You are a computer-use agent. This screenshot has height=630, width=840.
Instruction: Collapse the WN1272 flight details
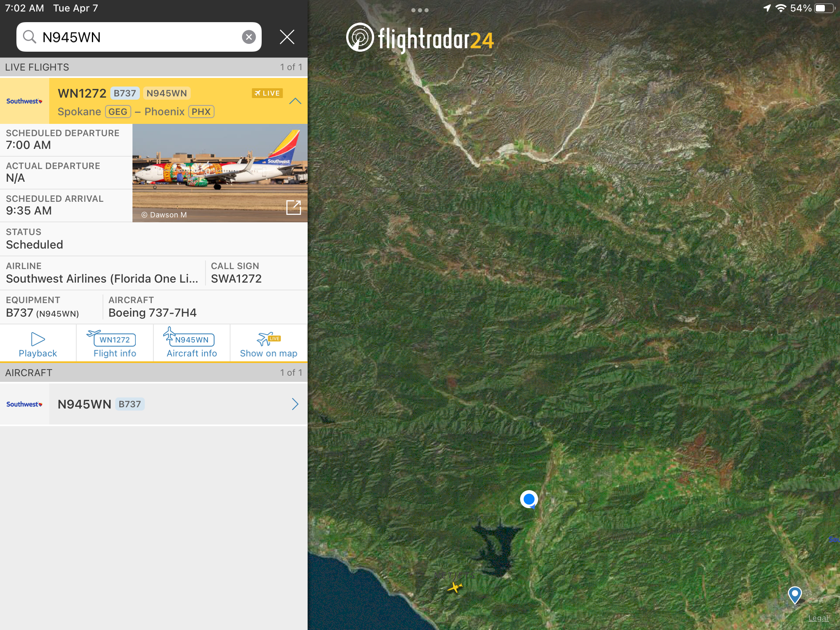coord(295,101)
